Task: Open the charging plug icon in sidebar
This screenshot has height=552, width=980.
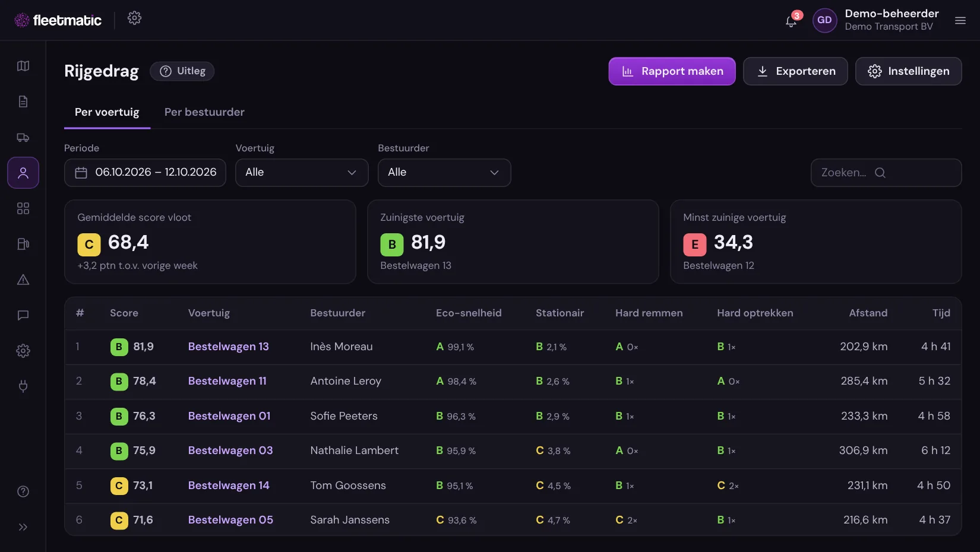Action: coord(23,386)
